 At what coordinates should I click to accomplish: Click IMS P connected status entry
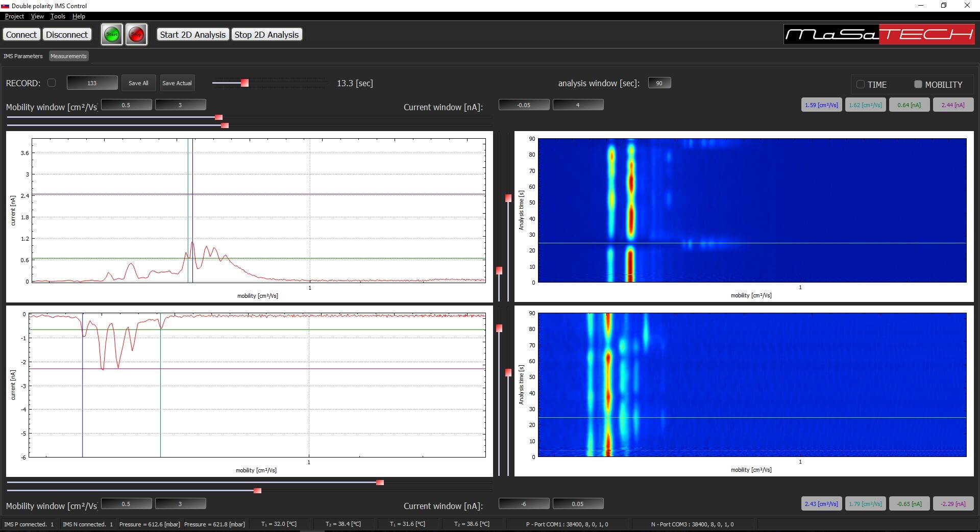[x=29, y=524]
